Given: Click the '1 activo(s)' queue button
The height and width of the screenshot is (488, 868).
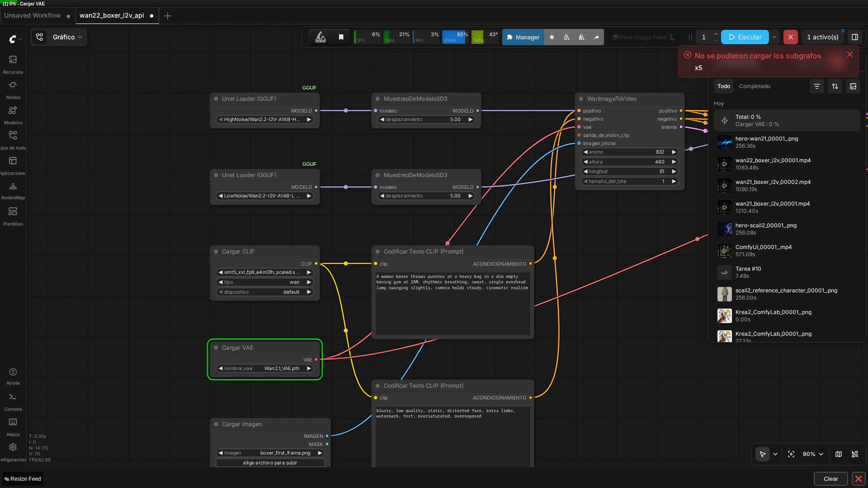Looking at the screenshot, I should [x=823, y=37].
